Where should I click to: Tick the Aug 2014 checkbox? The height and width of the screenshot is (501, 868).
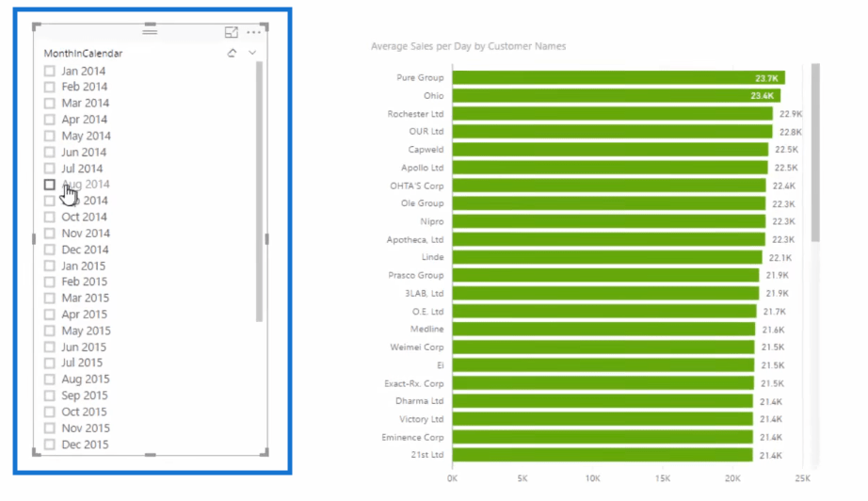pyautogui.click(x=50, y=185)
